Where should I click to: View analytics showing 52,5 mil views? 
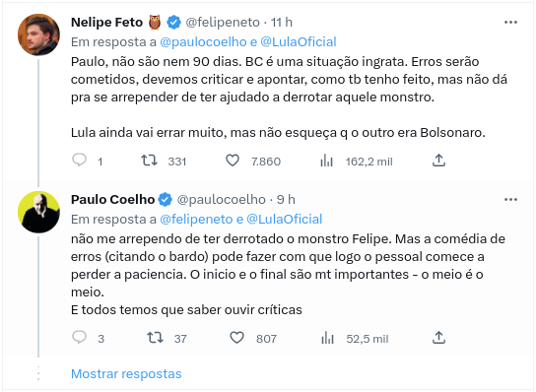327,338
